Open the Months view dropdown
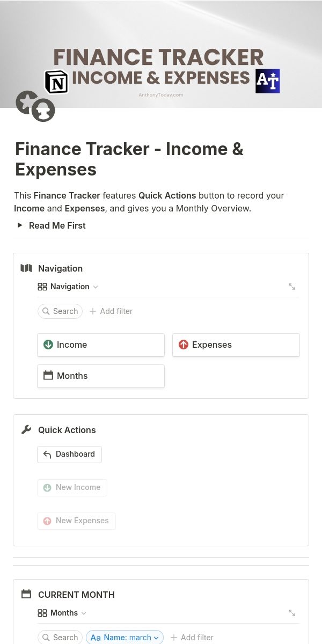This screenshot has height=644, width=322. click(x=62, y=613)
